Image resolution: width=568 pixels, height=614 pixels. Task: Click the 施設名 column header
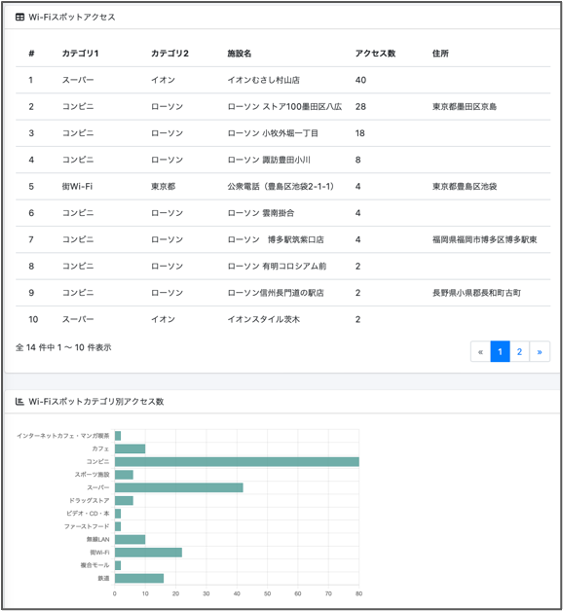[241, 54]
